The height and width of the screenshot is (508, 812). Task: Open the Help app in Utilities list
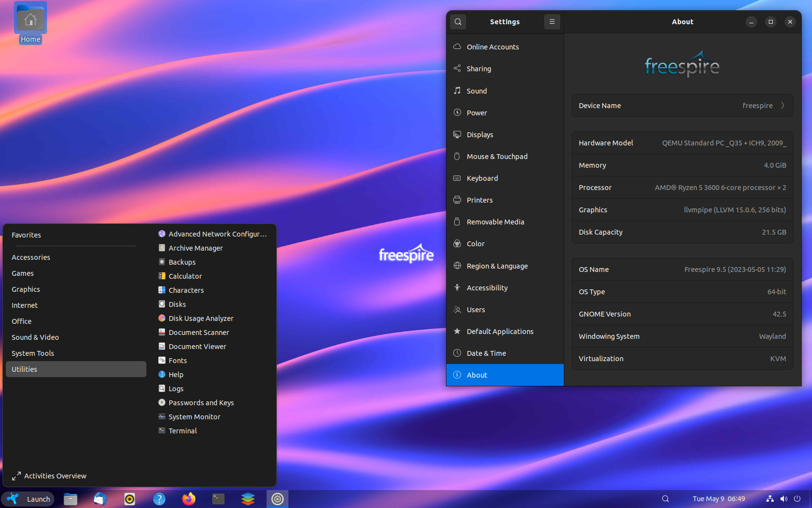[213, 375]
